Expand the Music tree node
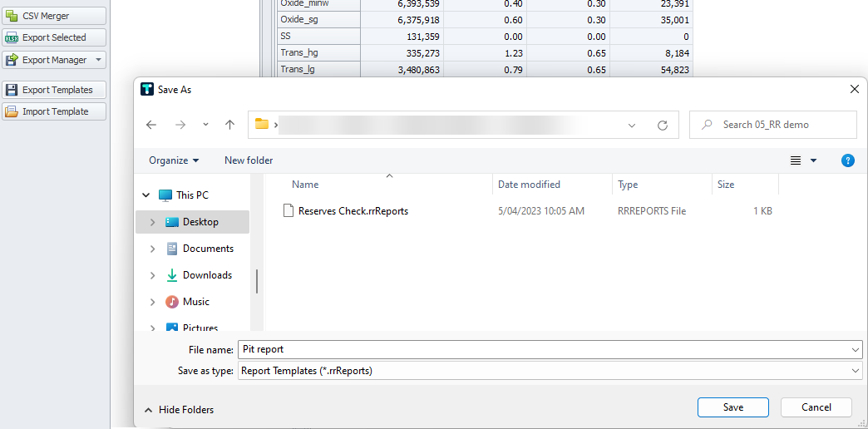This screenshot has width=868, height=429. pos(153,302)
